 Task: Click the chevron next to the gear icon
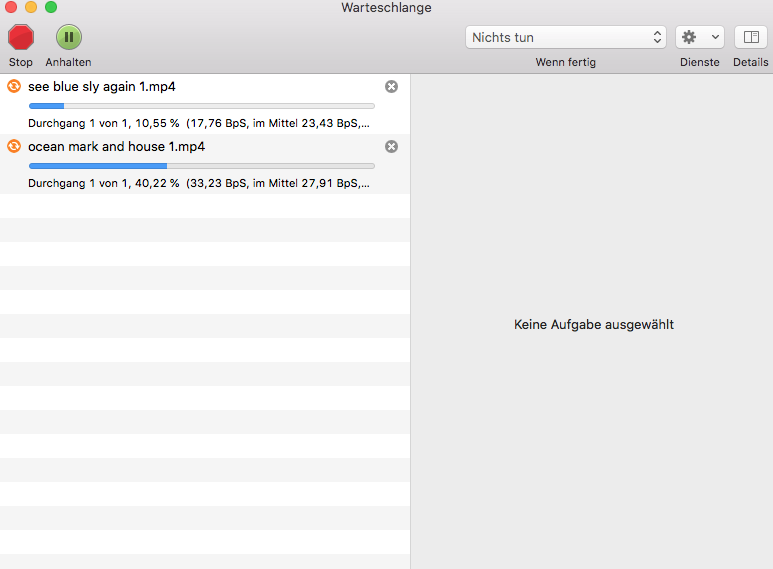715,37
